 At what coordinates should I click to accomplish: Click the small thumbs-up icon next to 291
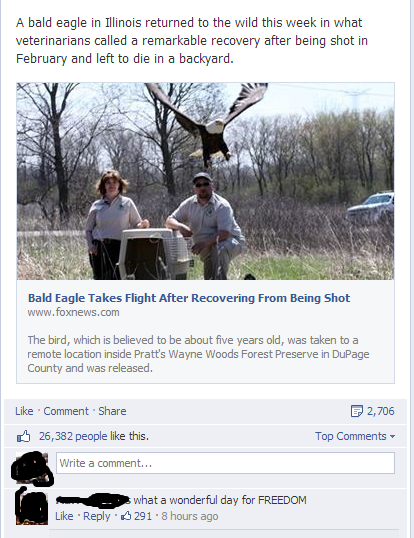click(126, 516)
